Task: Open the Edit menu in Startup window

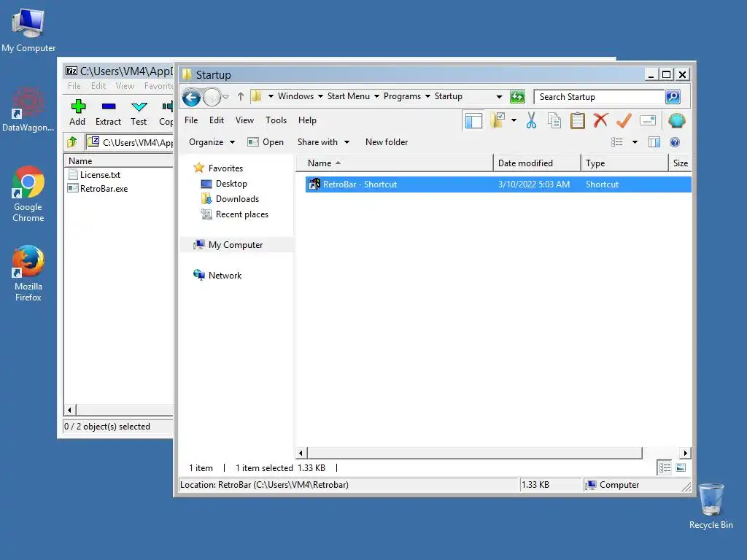Action: coord(216,120)
